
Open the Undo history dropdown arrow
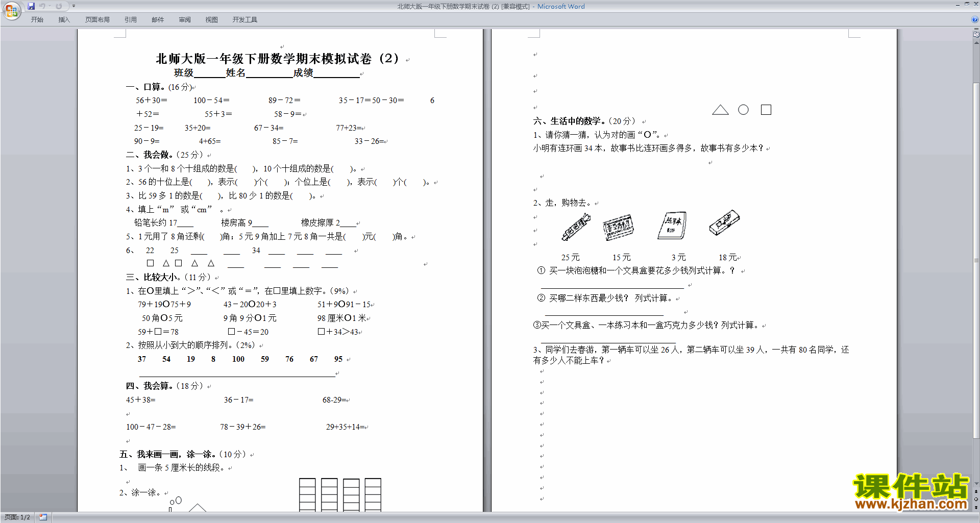(x=50, y=6)
